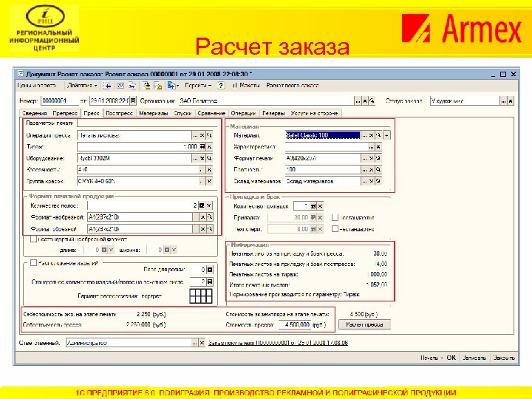Open the Оборудование item with magnifier icon
Screen dimensions: 532x399
point(209,158)
